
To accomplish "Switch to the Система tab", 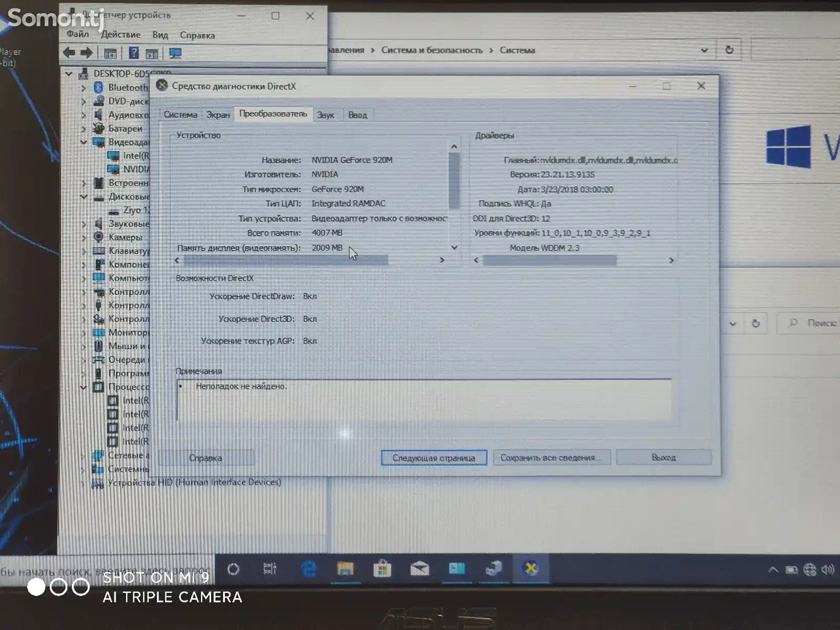I will tap(181, 114).
